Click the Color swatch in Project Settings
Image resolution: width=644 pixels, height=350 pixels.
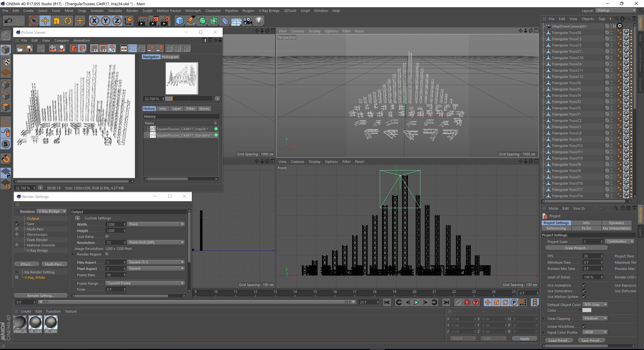pos(586,310)
